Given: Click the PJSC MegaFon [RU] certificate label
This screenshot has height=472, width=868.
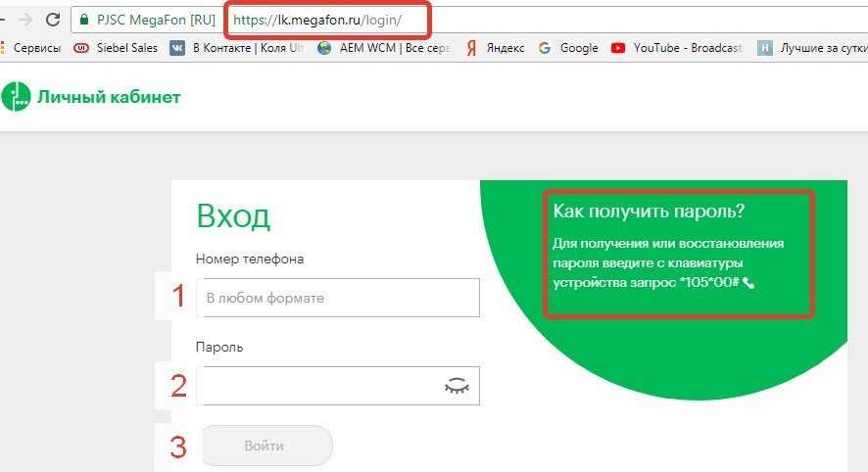Looking at the screenshot, I should click(155, 20).
